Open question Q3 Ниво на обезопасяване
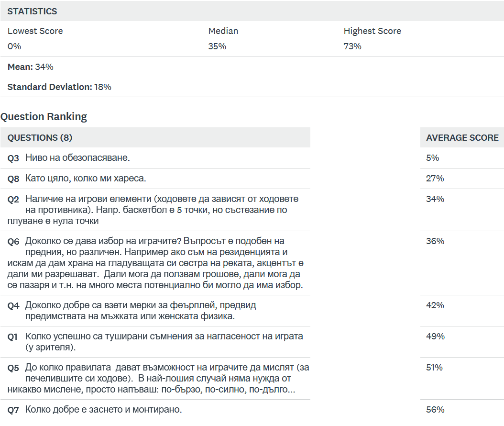504x426 pixels. coord(77,158)
